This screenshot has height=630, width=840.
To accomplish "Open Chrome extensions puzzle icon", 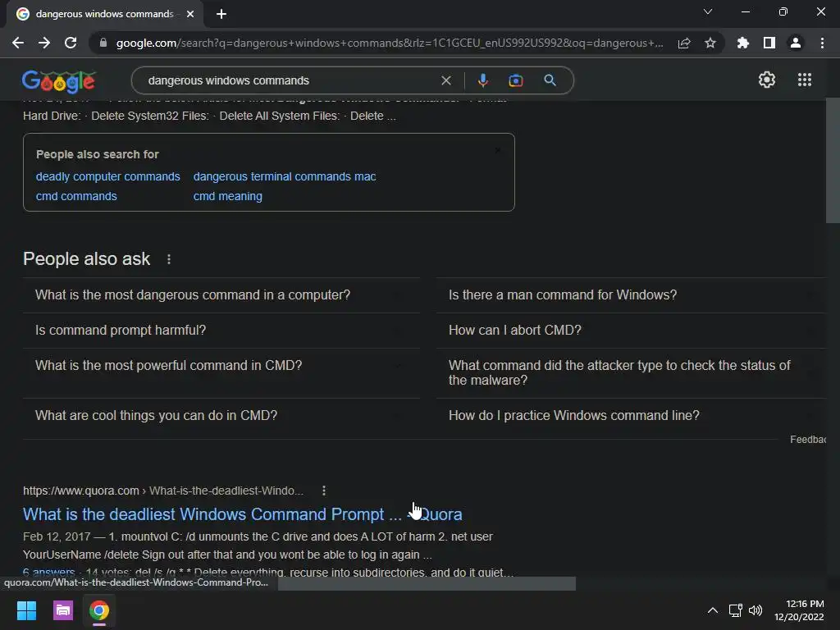I will [x=743, y=43].
